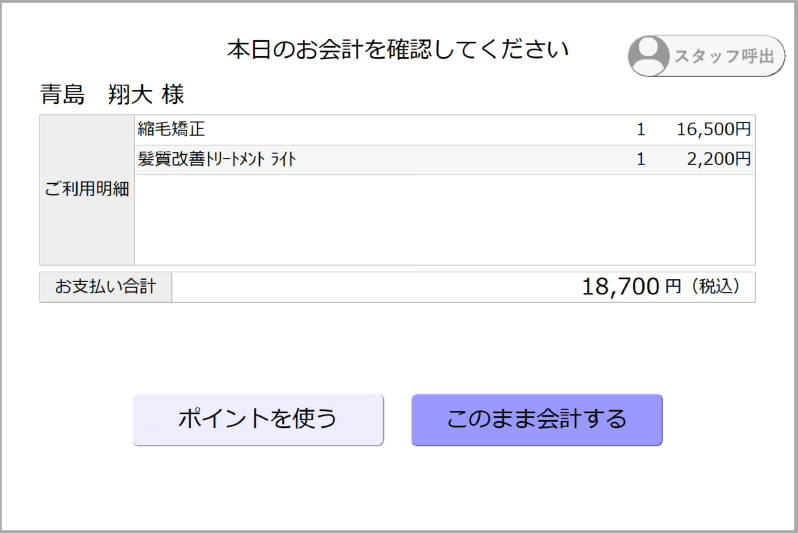Click the staff call person icon
This screenshot has width=798, height=533.
(650, 55)
